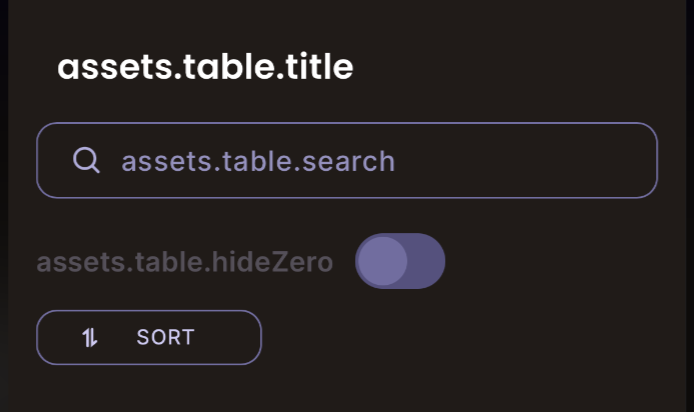Click the empty space inside SORT right of its text
The height and width of the screenshot is (412, 694).
[x=226, y=338]
